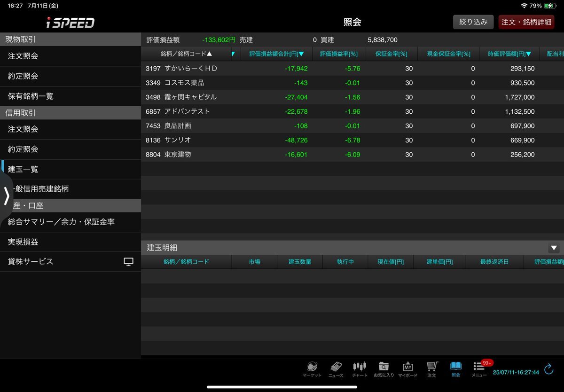Click the 建玉数量 column header

(300, 262)
